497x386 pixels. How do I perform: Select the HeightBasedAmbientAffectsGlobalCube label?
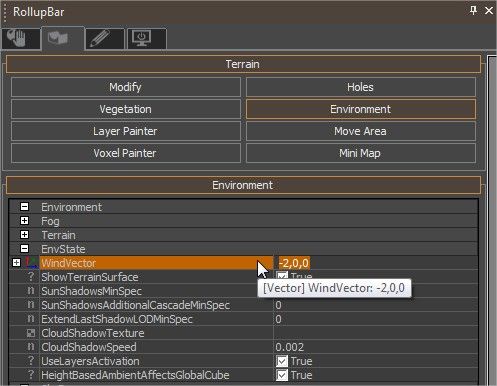pyautogui.click(x=135, y=375)
